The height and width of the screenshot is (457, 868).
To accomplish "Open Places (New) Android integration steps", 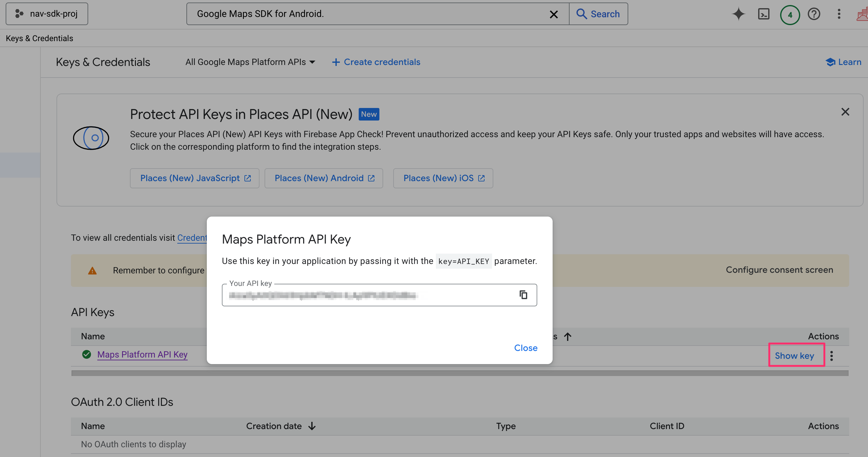I will point(324,178).
